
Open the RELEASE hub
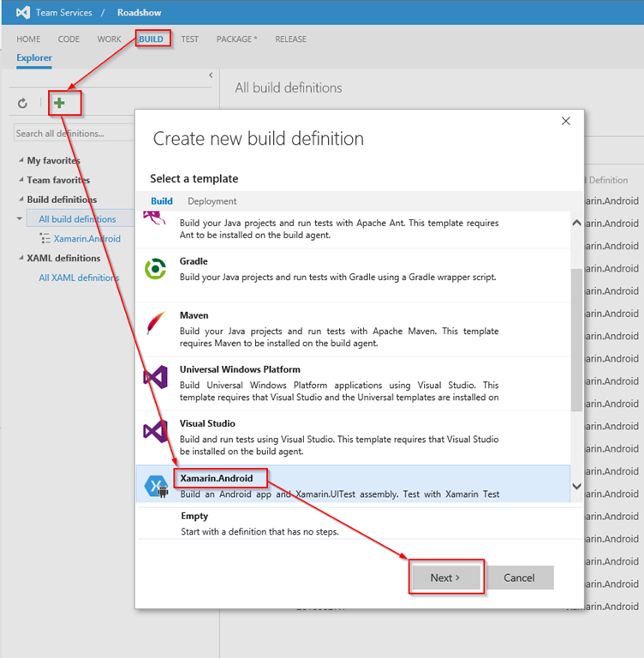[290, 39]
